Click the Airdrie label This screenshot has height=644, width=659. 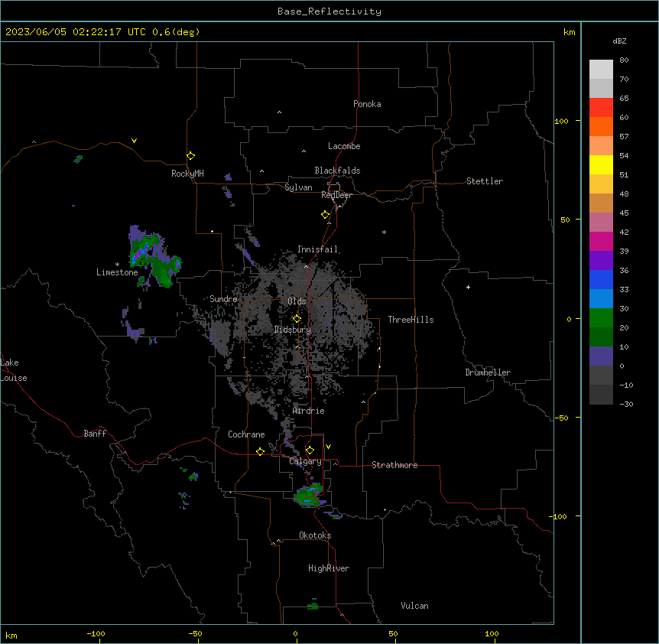(x=308, y=411)
